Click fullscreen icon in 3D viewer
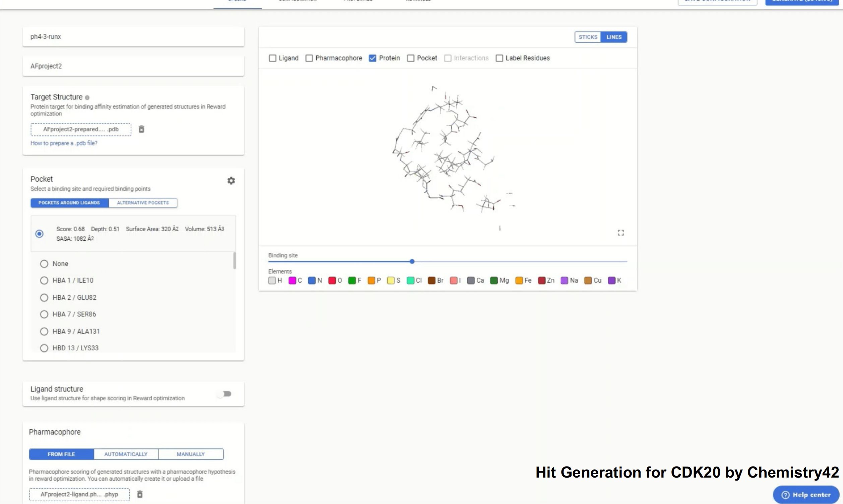This screenshot has height=504, width=843. 621,233
